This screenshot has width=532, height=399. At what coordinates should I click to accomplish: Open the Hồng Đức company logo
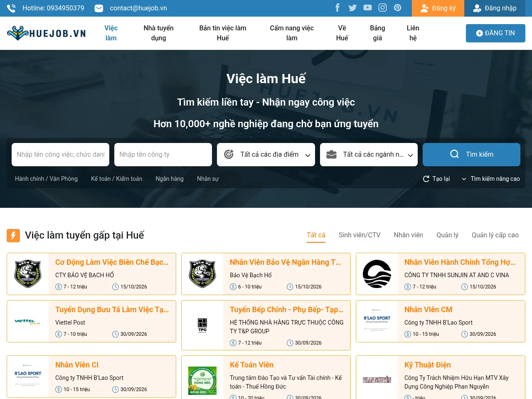(x=202, y=380)
